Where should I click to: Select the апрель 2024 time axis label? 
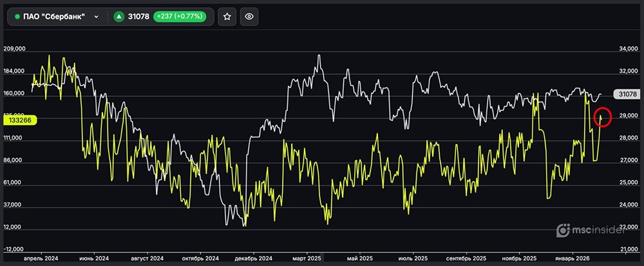[41, 259]
